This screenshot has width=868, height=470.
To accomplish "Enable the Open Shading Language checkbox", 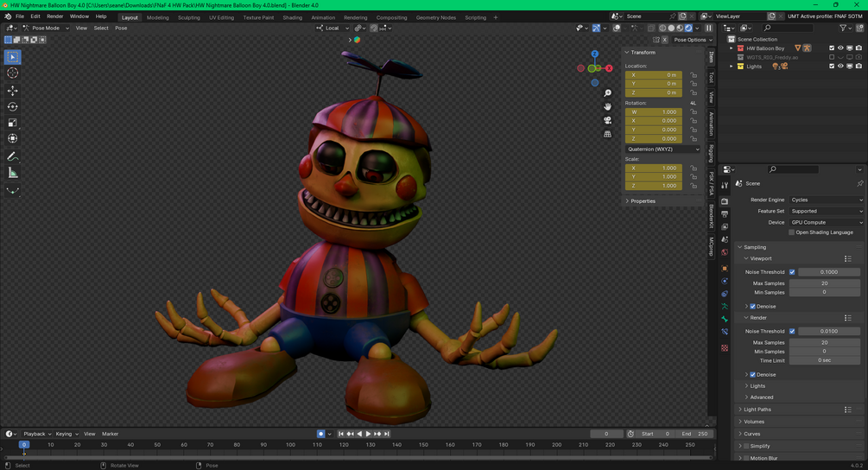I will (792, 232).
